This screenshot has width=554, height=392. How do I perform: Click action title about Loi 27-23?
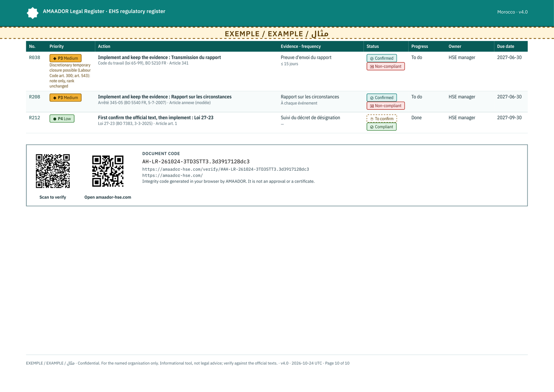point(155,117)
